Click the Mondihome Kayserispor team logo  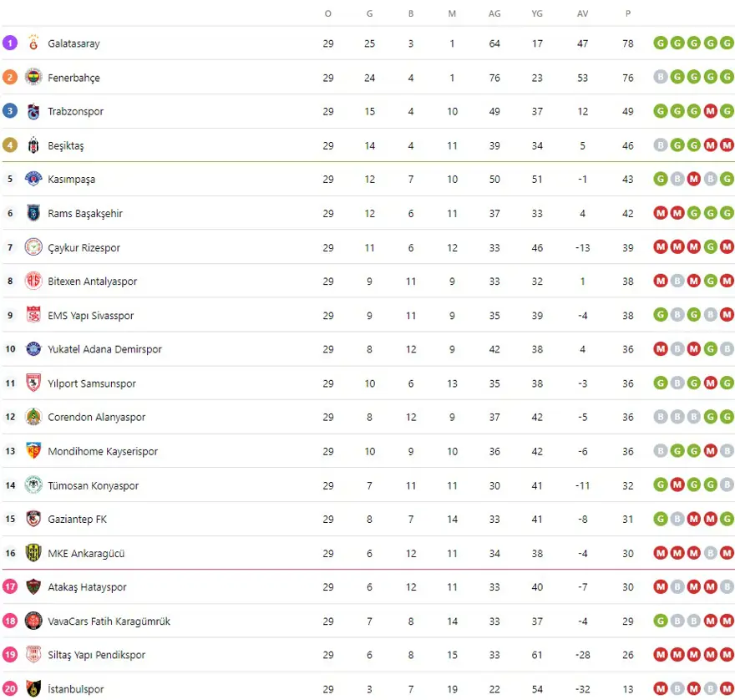[33, 451]
